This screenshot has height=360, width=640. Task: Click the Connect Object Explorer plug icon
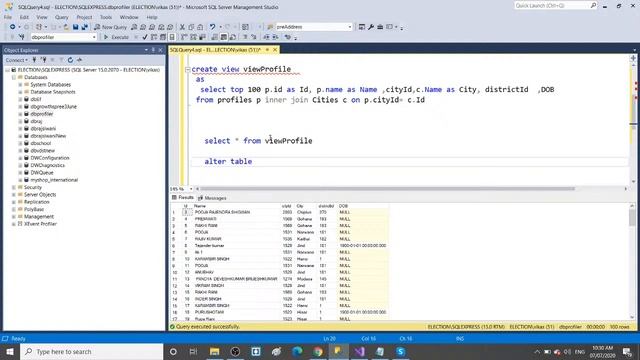[34, 60]
